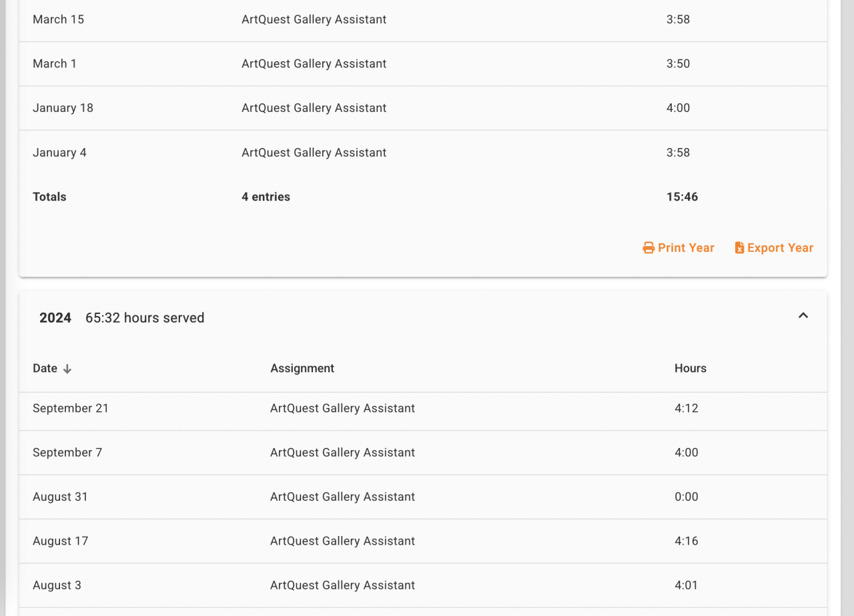Click the spreadsheet icon beside Export Year
This screenshot has width=854, height=616.
(739, 248)
